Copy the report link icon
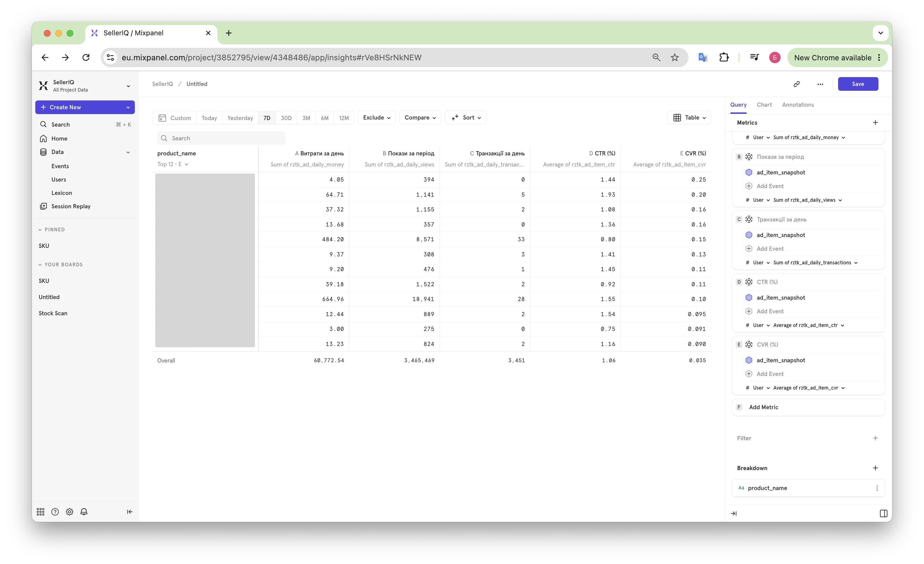The width and height of the screenshot is (924, 564). tap(797, 84)
